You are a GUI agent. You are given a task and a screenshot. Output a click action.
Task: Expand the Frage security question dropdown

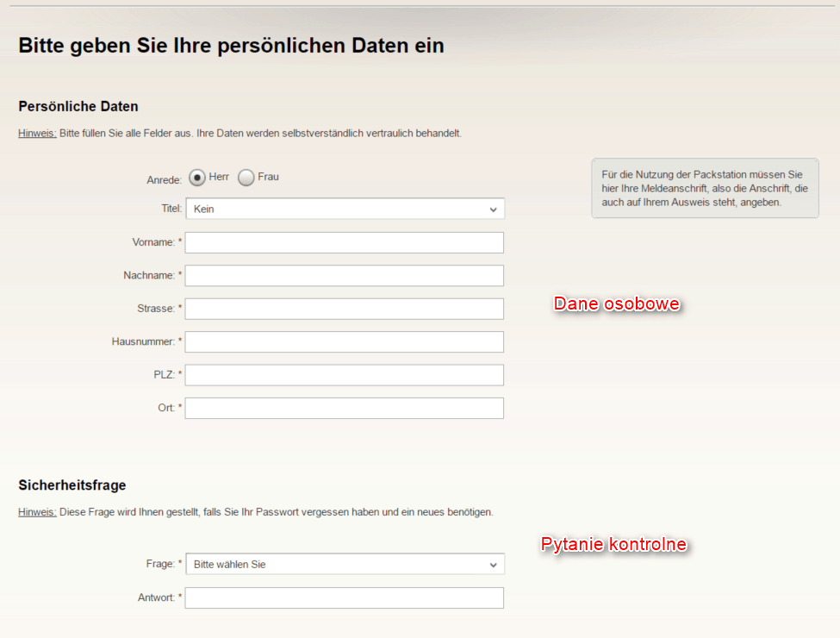345,565
